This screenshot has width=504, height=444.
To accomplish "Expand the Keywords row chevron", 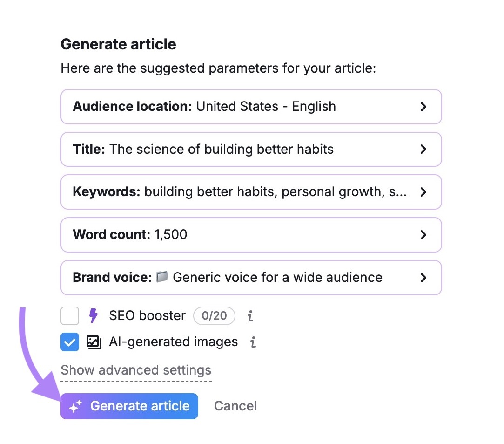I will [423, 192].
